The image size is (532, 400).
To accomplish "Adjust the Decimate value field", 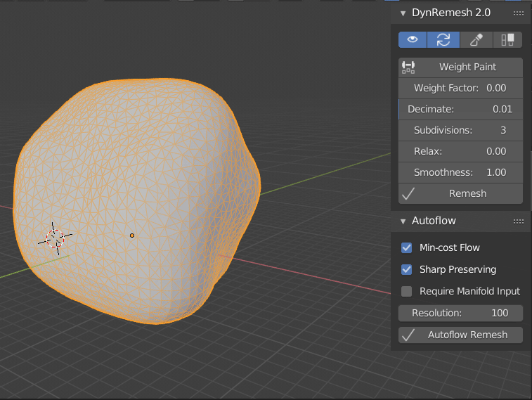I will tap(460, 109).
